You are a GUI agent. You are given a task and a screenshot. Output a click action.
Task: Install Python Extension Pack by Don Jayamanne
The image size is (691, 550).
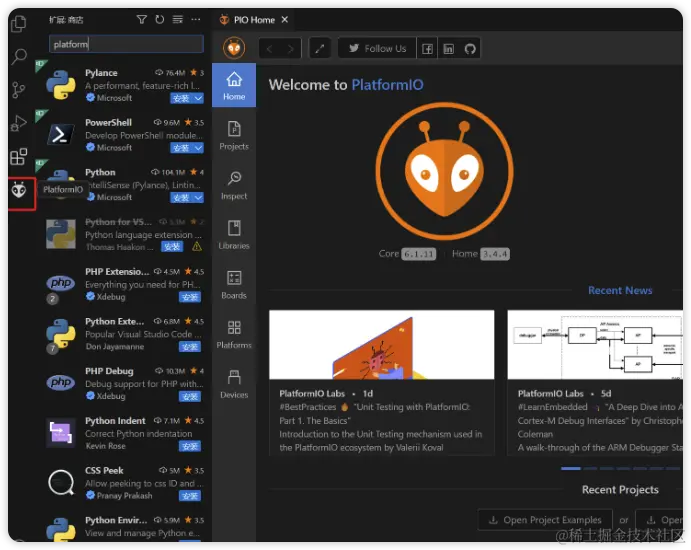(x=190, y=347)
